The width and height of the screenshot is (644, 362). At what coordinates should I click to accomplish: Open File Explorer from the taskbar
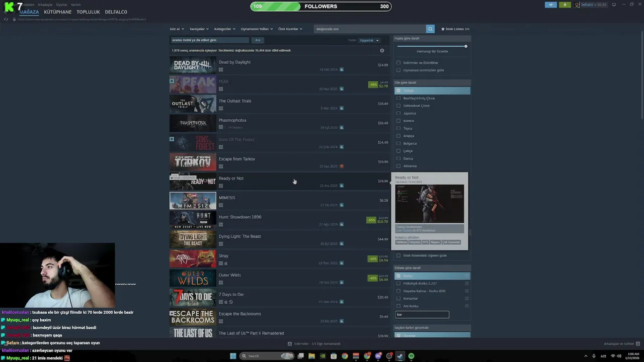click(x=311, y=356)
